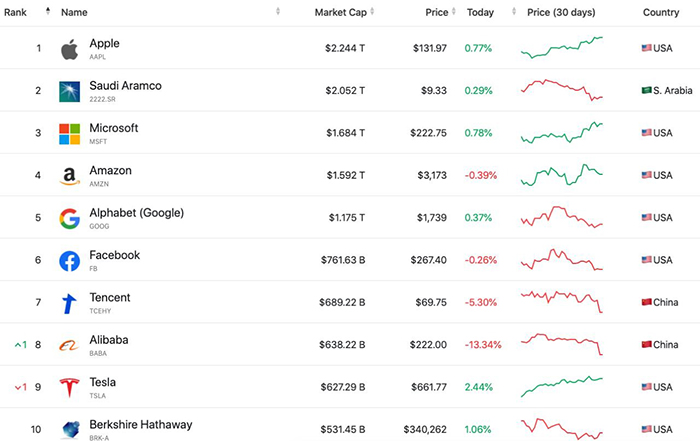The image size is (700, 441).
Task: Click the Apple logo icon
Action: [x=69, y=49]
